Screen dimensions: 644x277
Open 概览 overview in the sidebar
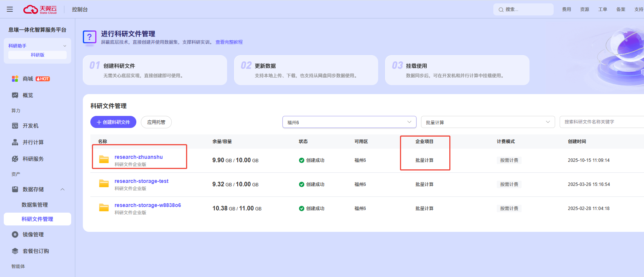point(27,95)
